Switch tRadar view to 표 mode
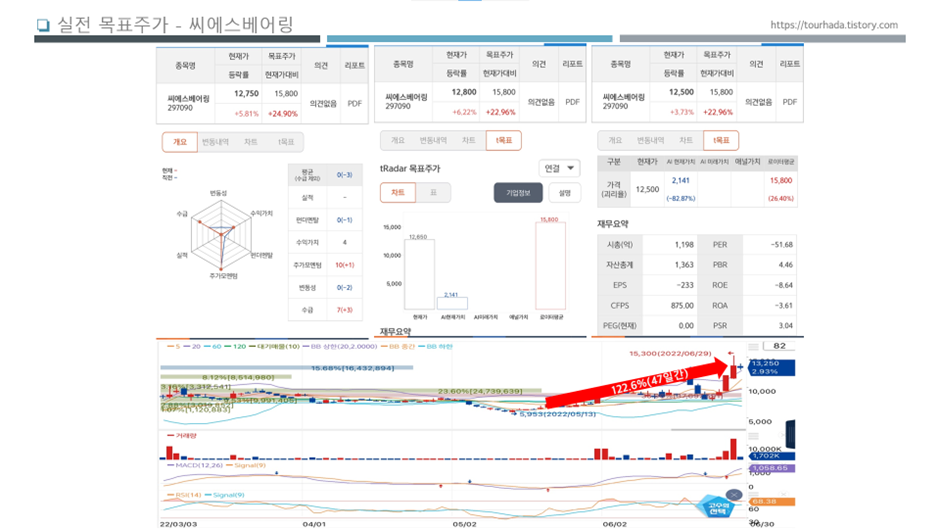 433,193
